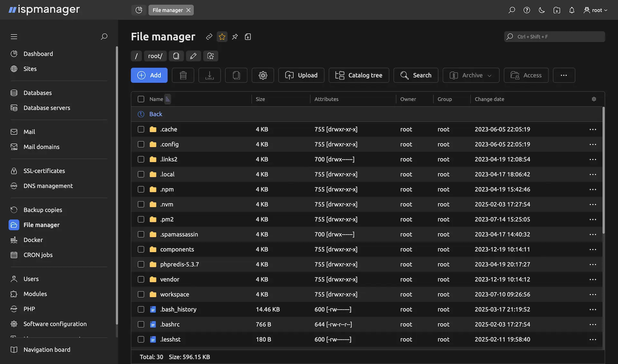Open the root user account menu
The image size is (618, 364).
(x=595, y=10)
